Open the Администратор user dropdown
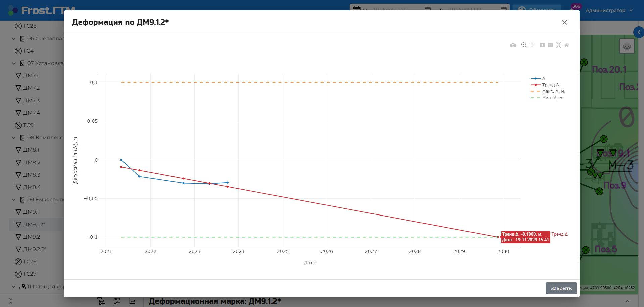The image size is (644, 307). point(609,10)
